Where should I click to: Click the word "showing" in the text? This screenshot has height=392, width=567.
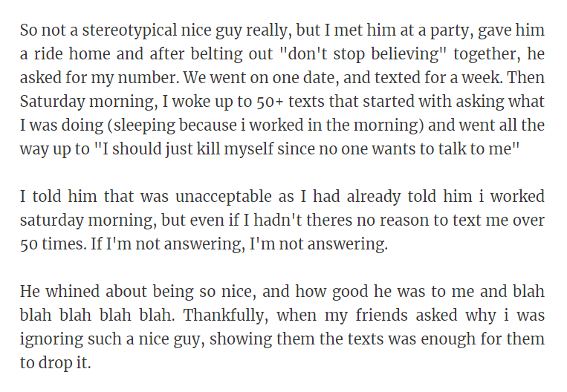tap(241, 339)
